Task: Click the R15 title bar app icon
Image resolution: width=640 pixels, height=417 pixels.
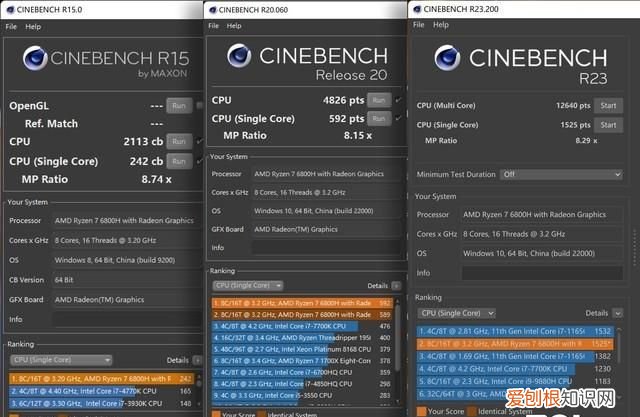Action: tap(7, 8)
